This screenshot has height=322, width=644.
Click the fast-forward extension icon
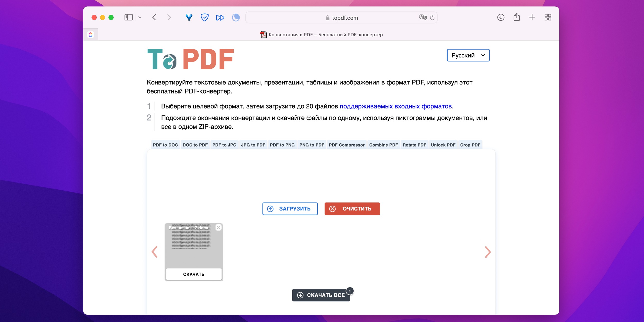point(220,18)
